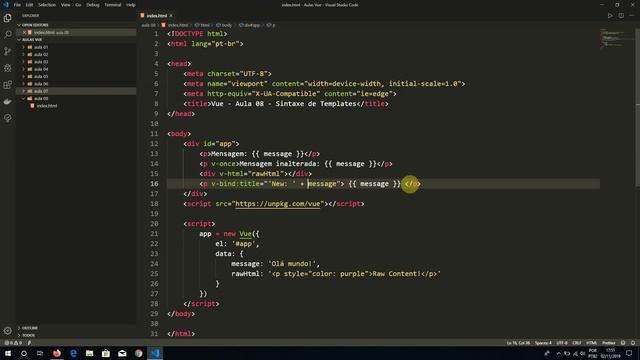Open the Debug view in activity bar
Screen dimensions: 640x360
7,68
